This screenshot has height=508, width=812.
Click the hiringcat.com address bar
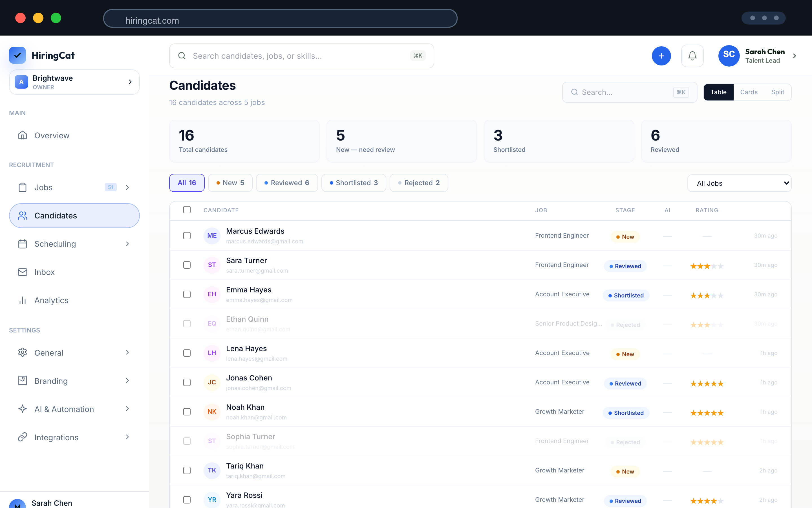pyautogui.click(x=280, y=18)
